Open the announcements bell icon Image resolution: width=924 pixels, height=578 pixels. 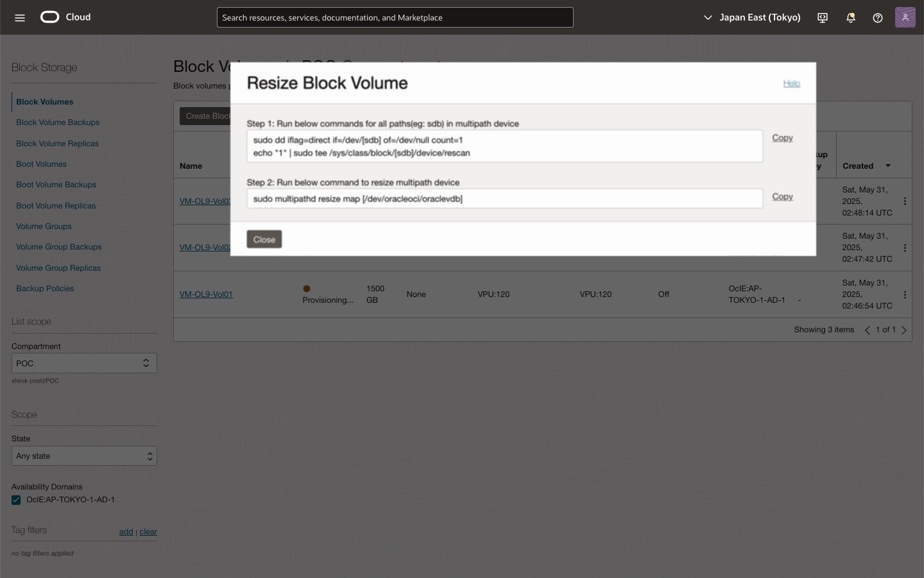pos(851,18)
